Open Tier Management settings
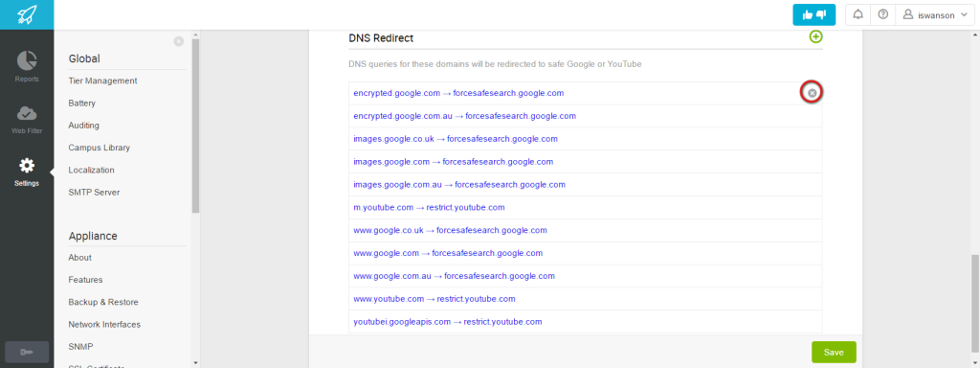This screenshot has width=980, height=368. coord(102,80)
